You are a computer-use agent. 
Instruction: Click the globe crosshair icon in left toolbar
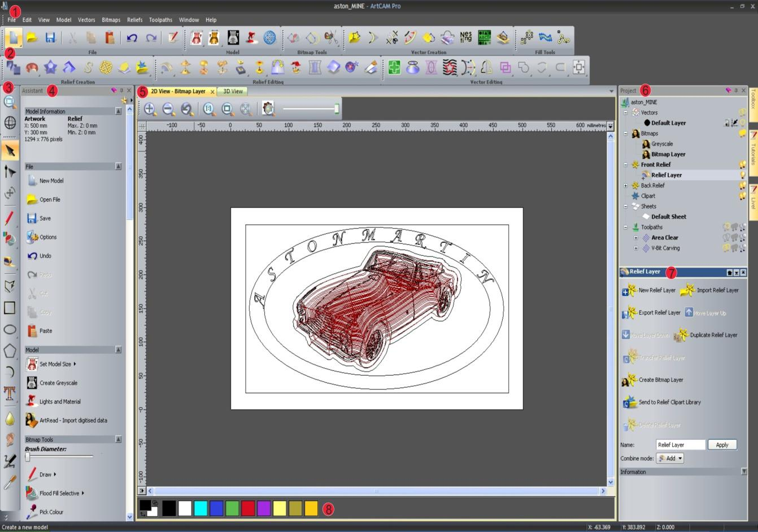[10, 123]
